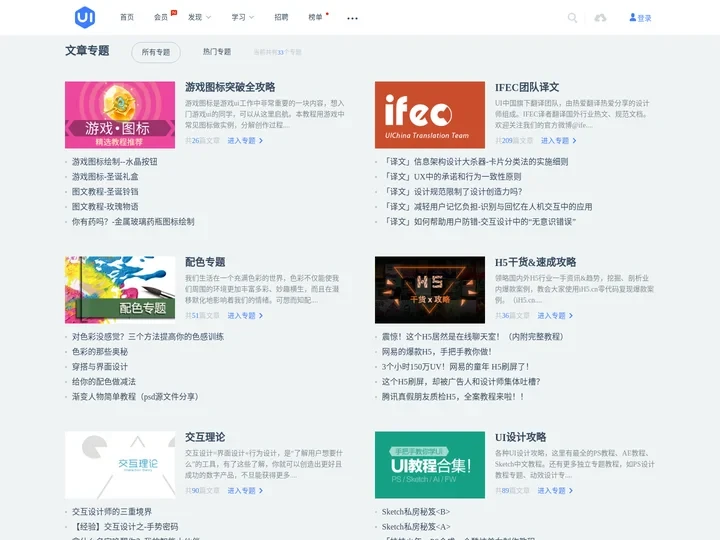The image size is (720, 540).
Task: Open the 配色专题 paint thumbnail
Action: pos(120,290)
